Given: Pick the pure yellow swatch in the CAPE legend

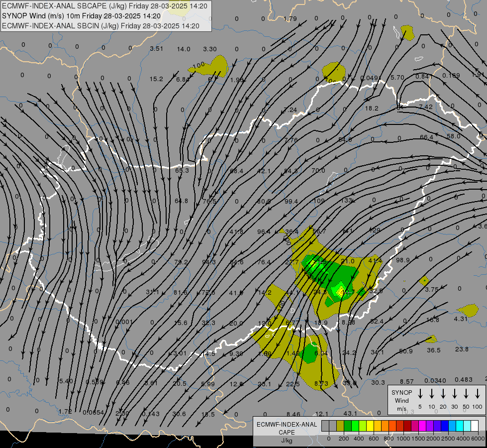Looking at the screenshot, I should point(370,426).
